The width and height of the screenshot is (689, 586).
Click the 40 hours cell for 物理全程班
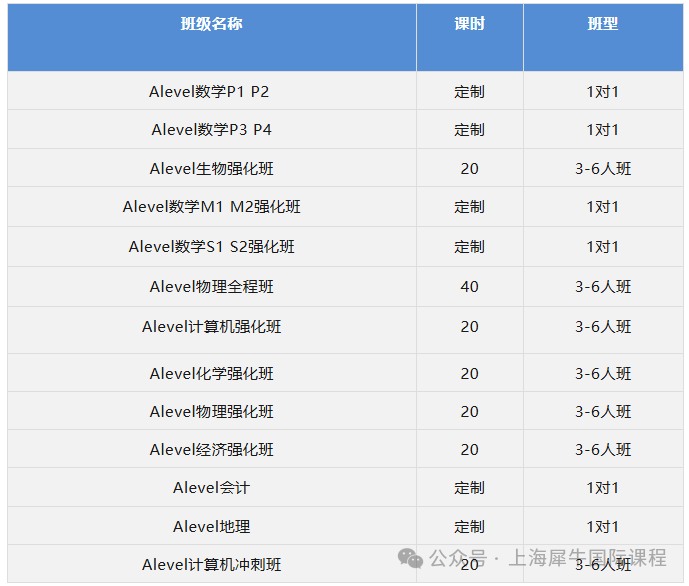469,287
